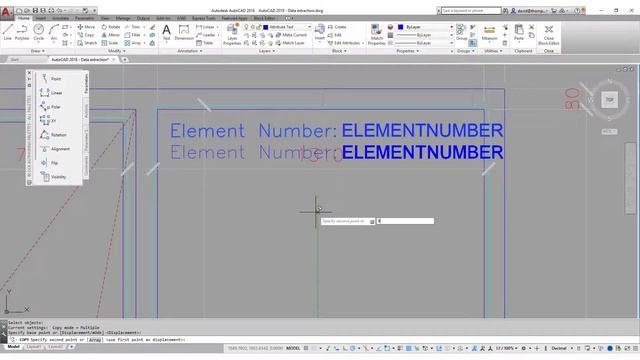The image size is (640, 360).
Task: Click the Table tool in Annotation panel
Action: pyautogui.click(x=205, y=43)
